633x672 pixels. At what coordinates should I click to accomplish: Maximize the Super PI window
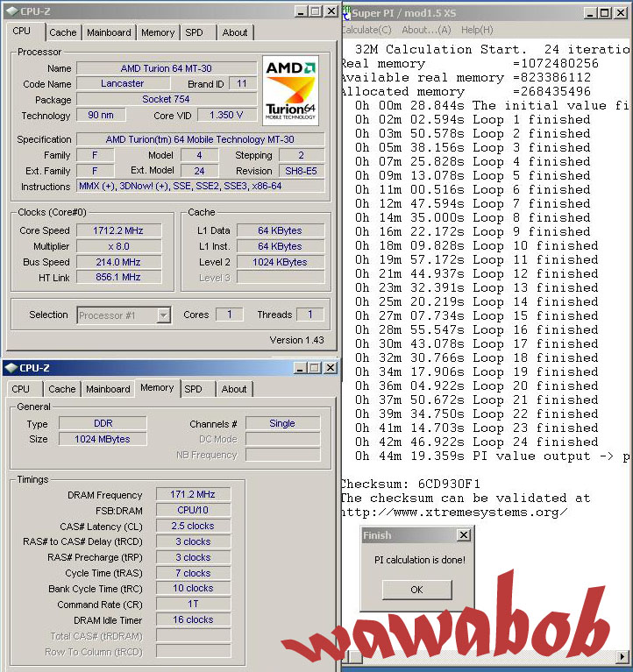tap(605, 13)
